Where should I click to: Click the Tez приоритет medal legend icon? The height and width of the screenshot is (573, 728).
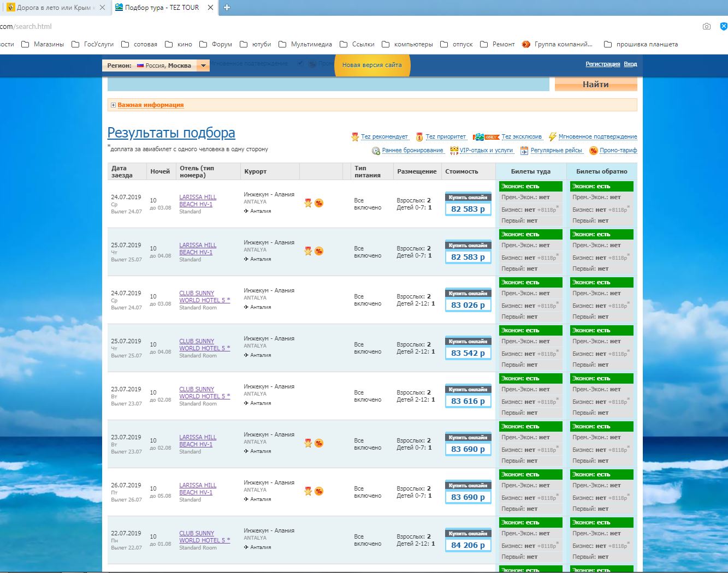coord(419,137)
